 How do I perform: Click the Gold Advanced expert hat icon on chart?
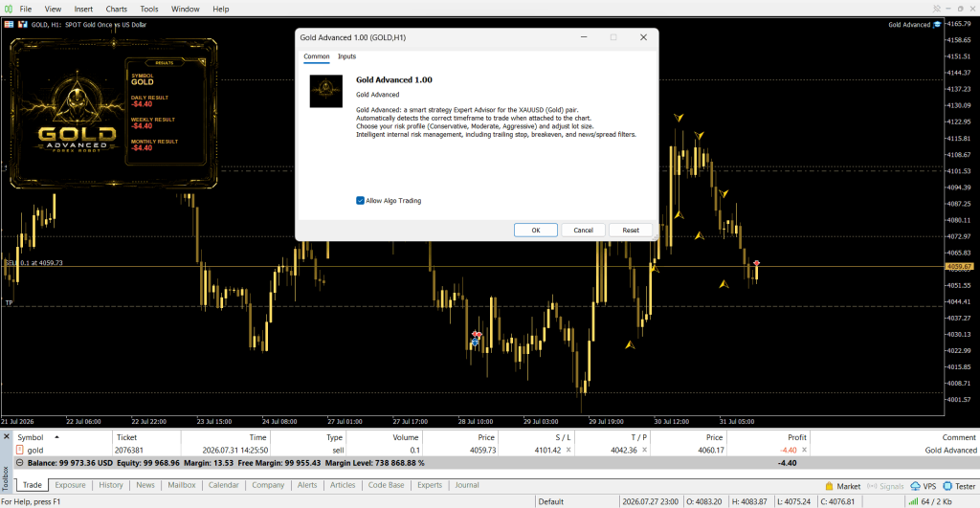pos(937,24)
